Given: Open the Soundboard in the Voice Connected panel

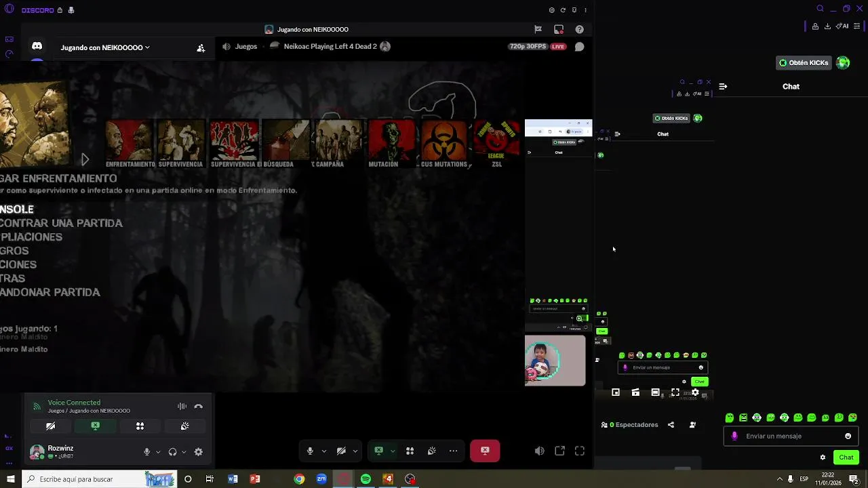Looking at the screenshot, I should (184, 426).
